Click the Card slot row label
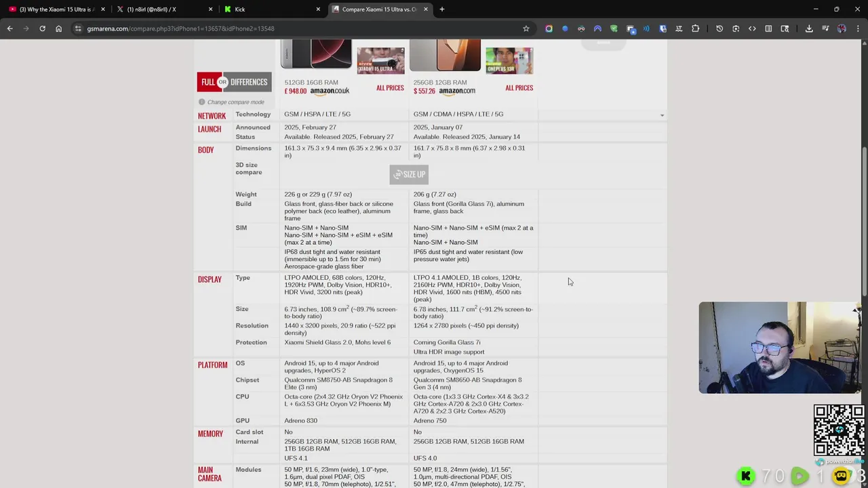Viewport: 868px width, 488px height. 249,432
